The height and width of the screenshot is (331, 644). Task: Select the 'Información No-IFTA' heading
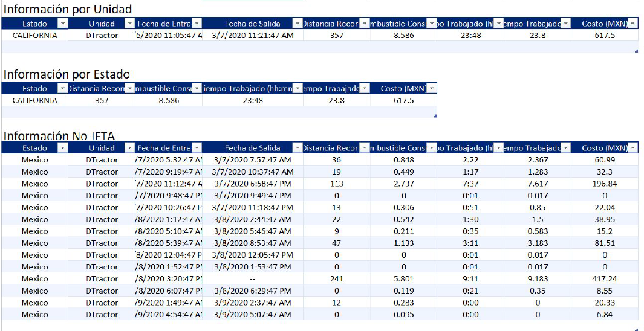(59, 135)
